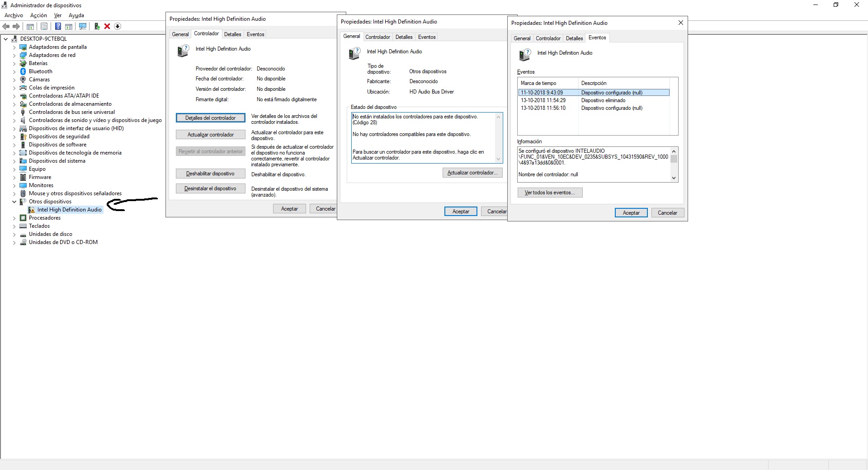Click the Procesadores category icon
The width and height of the screenshot is (868, 470).
click(23, 218)
